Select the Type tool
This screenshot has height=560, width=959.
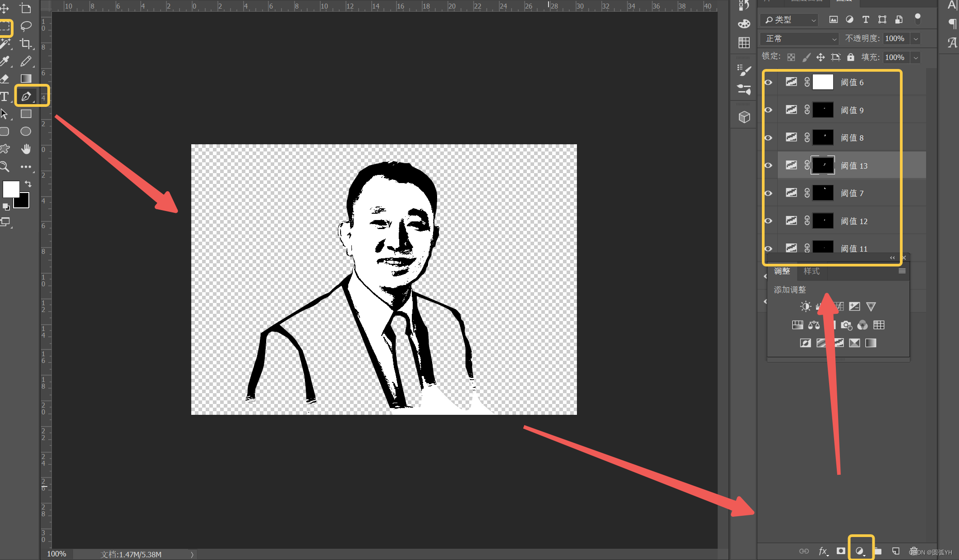(x=5, y=96)
